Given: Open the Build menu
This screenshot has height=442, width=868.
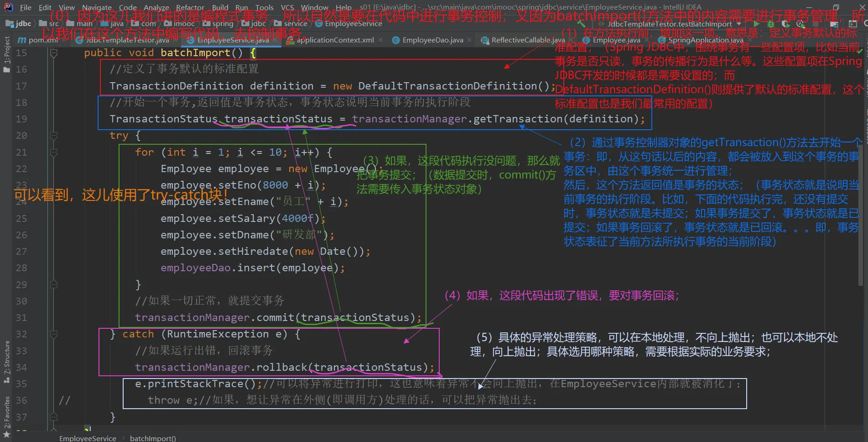Looking at the screenshot, I should click(x=220, y=7).
